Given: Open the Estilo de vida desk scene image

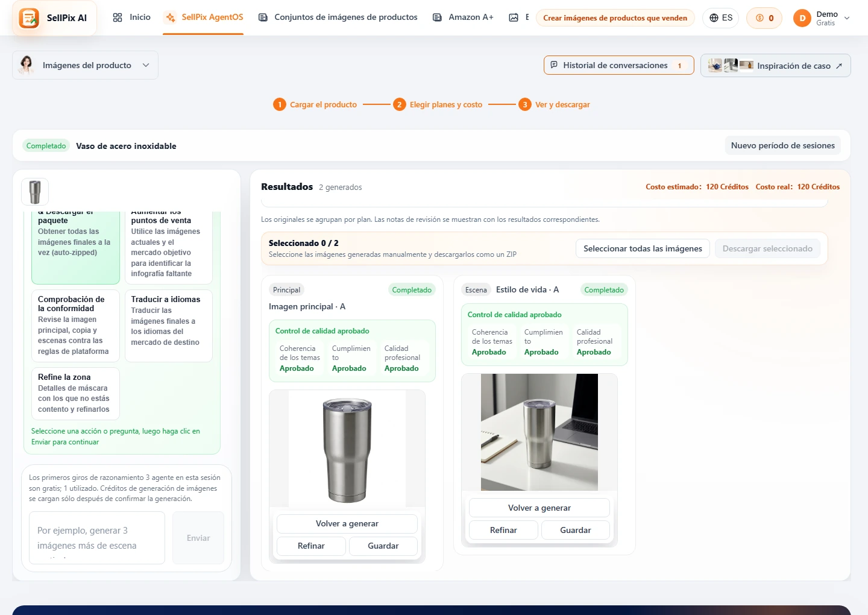Looking at the screenshot, I should pos(539,432).
